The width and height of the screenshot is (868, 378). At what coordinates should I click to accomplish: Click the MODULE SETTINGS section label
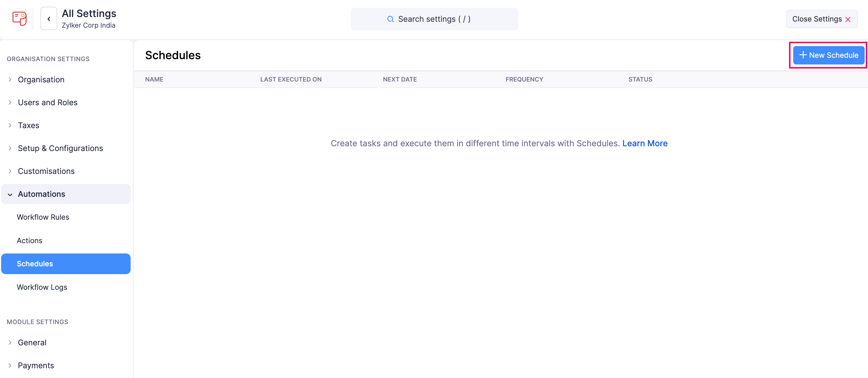click(x=37, y=322)
